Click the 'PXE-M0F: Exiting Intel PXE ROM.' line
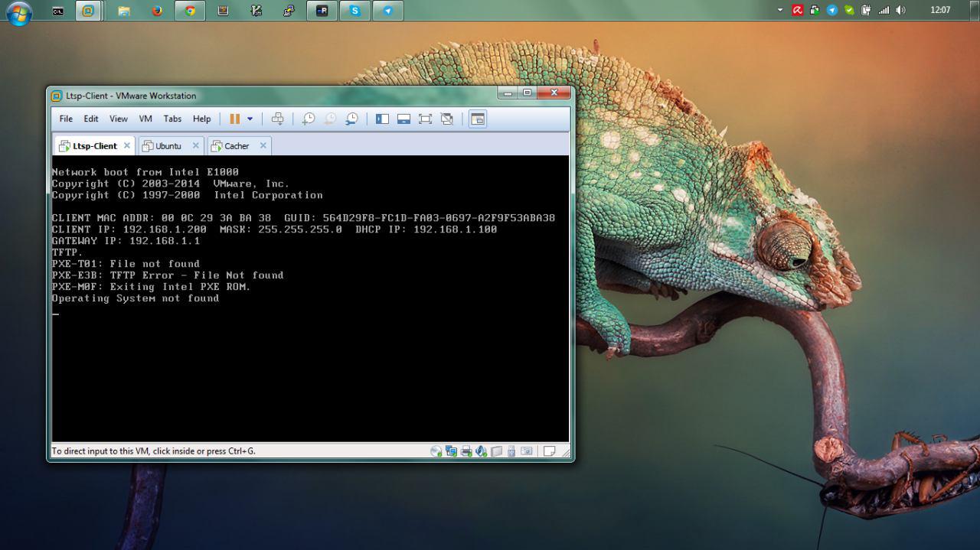Screen dimensions: 980x550 coord(152,287)
